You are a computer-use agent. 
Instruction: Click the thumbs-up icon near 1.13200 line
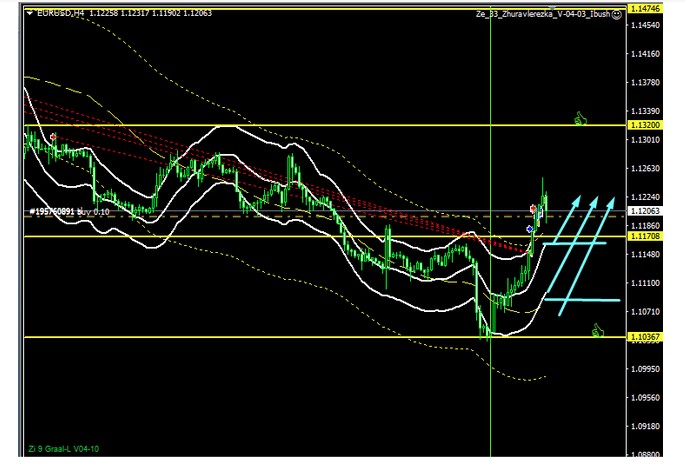click(x=579, y=119)
